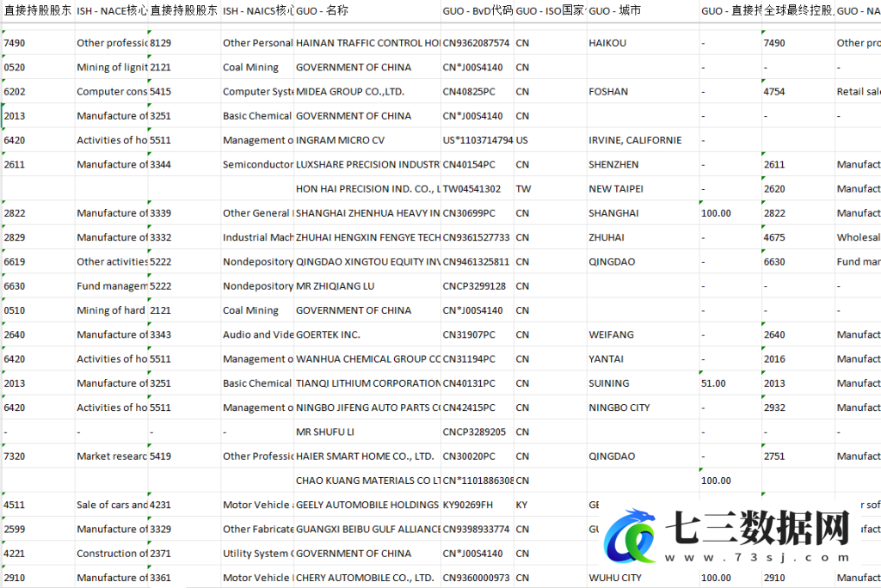The image size is (881, 588).
Task: Click NAICS code 8129 cell
Action: pos(184,43)
